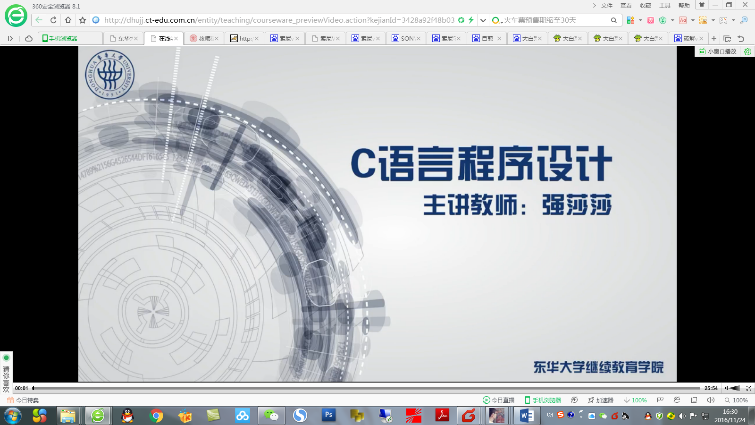Click the cloud sync icon by tabs
The height and width of the screenshot is (425, 755).
point(28,39)
